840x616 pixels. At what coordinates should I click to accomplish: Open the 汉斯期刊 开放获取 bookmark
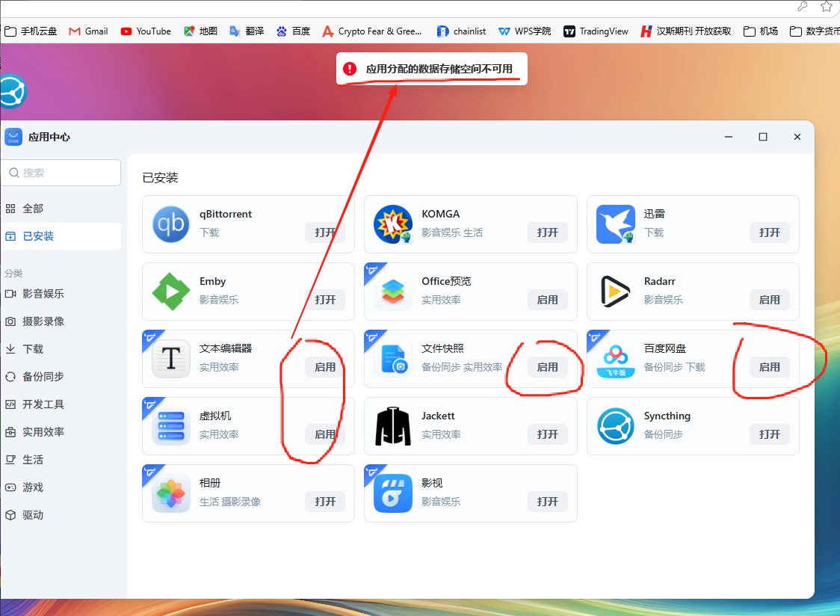point(686,31)
